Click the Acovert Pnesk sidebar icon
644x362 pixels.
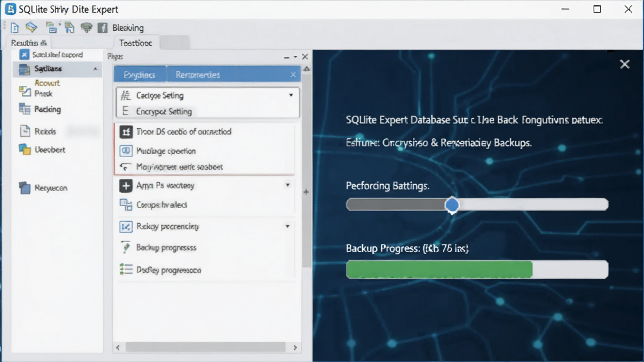25,91
